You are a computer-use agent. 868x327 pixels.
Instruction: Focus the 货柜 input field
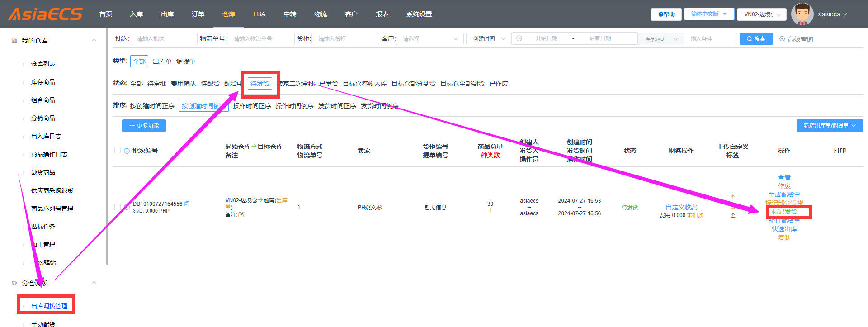point(345,39)
